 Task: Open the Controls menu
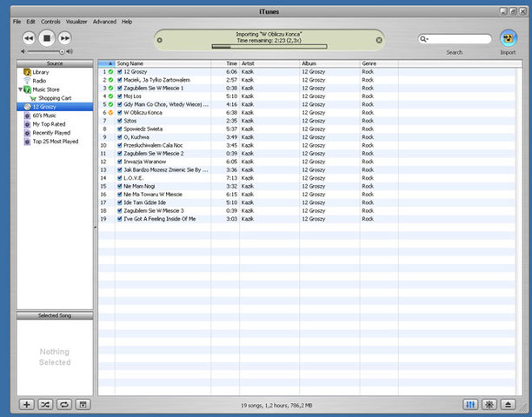coord(50,22)
